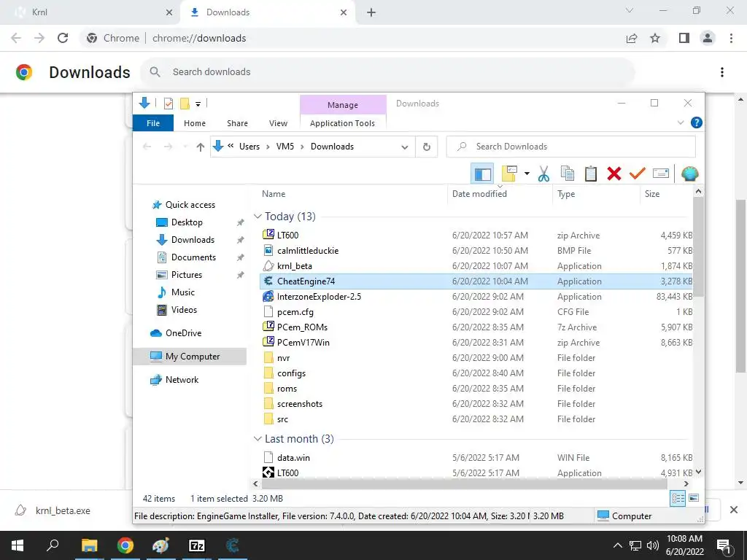
Task: Click the properties icon in quick access toolbar
Action: point(169,104)
